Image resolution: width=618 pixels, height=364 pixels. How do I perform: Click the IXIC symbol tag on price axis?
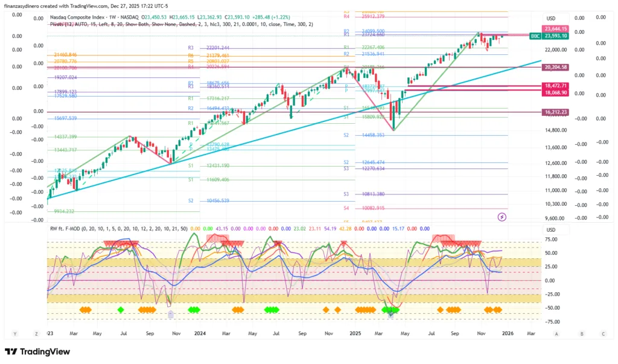[535, 36]
